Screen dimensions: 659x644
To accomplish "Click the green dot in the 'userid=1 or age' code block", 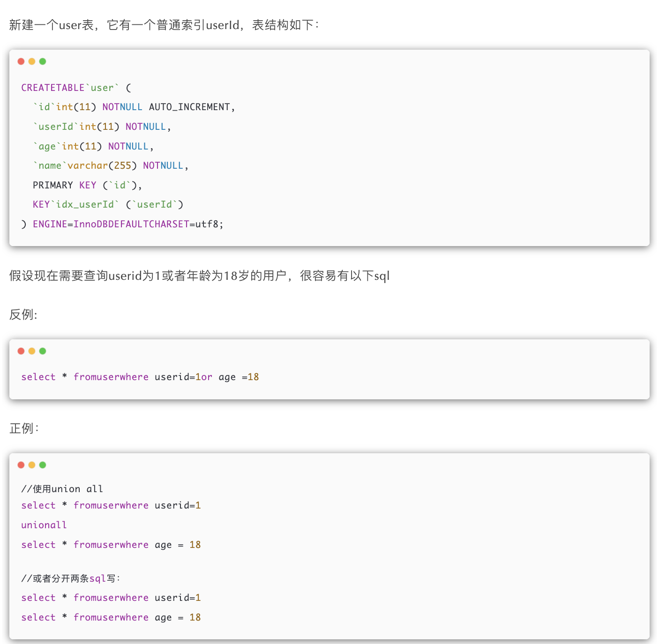I will click(43, 351).
